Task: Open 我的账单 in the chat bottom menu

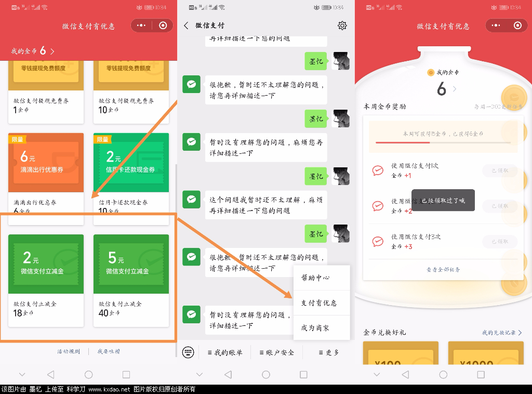Action: coord(225,352)
